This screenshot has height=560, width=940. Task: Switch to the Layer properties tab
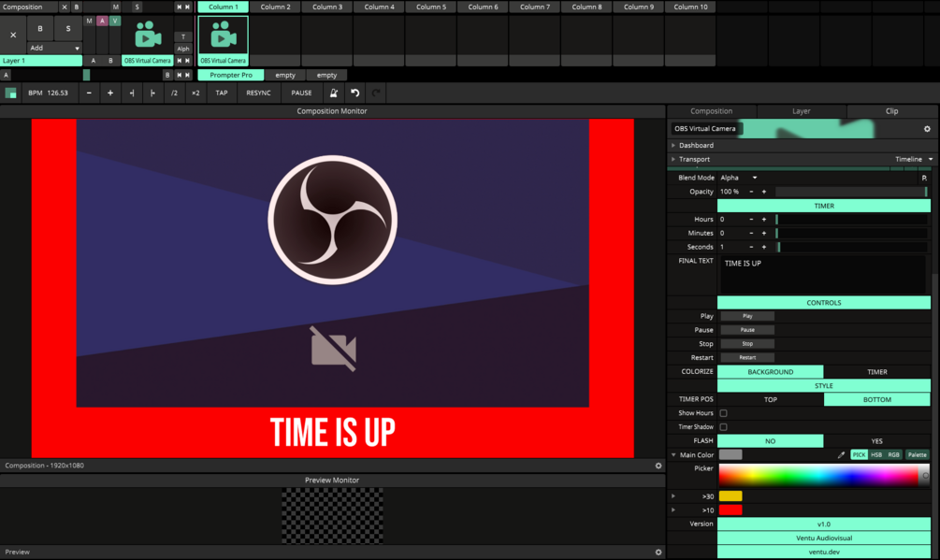tap(802, 111)
